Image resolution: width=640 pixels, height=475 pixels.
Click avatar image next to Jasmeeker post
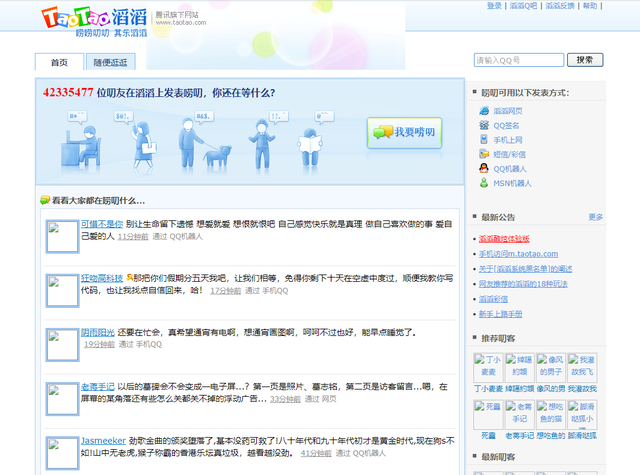[x=62, y=453]
